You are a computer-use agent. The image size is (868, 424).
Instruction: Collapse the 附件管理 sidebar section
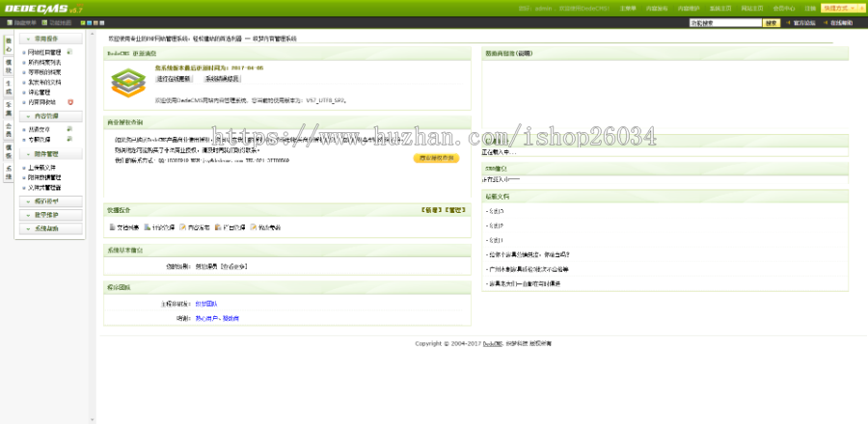click(x=51, y=154)
